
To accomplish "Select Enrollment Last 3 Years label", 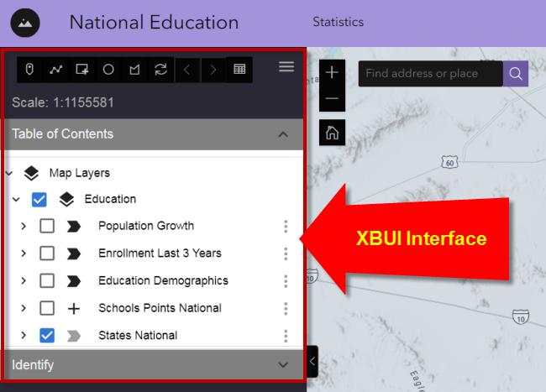I will tap(160, 253).
